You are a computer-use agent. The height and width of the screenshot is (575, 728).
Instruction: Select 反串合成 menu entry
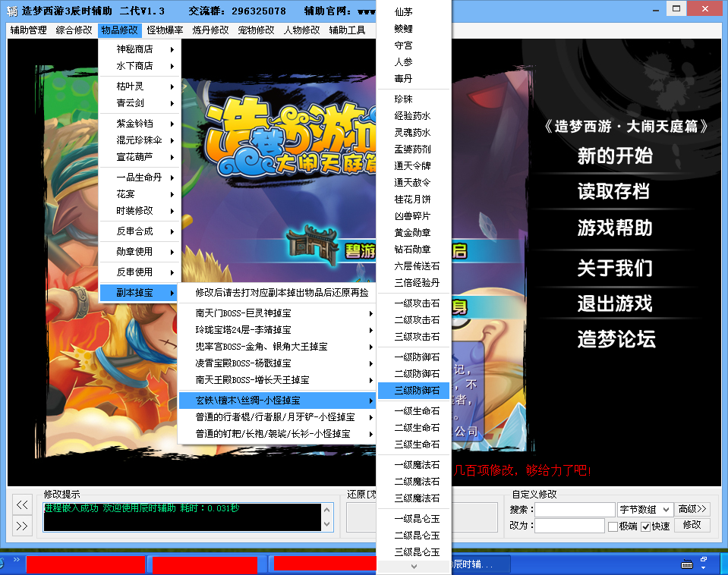coord(140,231)
